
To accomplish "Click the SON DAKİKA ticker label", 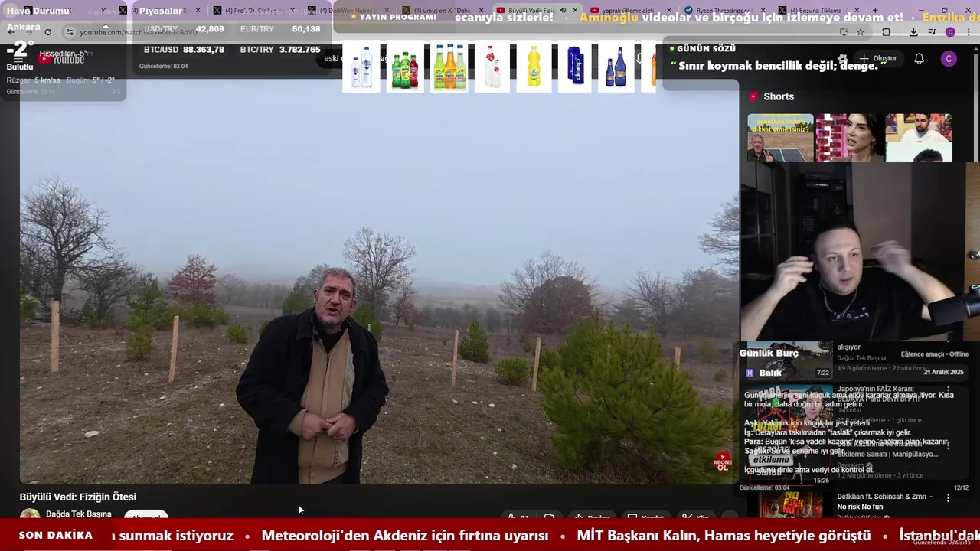I will (56, 536).
